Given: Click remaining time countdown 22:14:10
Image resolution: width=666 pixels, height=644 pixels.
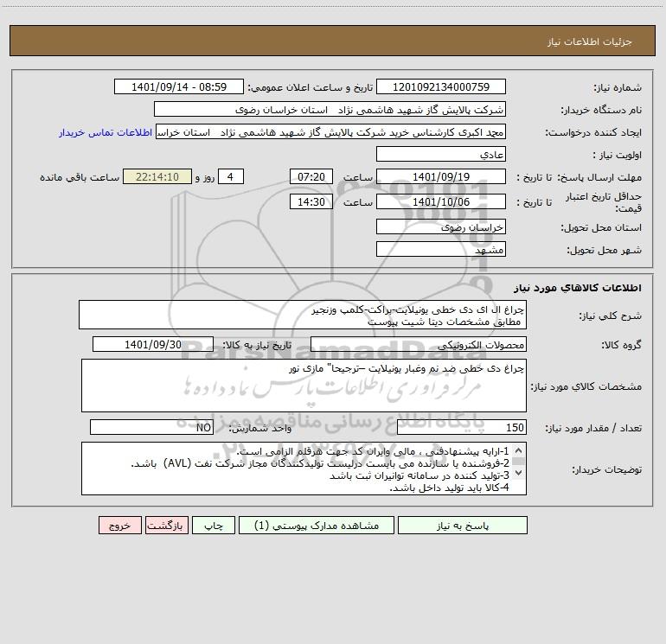Looking at the screenshot, I should pos(157,176).
